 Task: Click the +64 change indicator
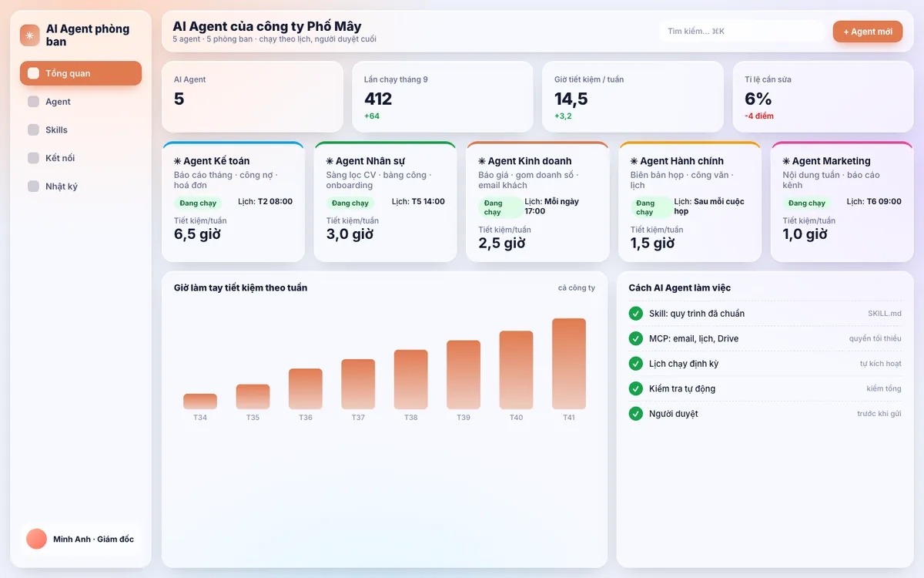(372, 116)
